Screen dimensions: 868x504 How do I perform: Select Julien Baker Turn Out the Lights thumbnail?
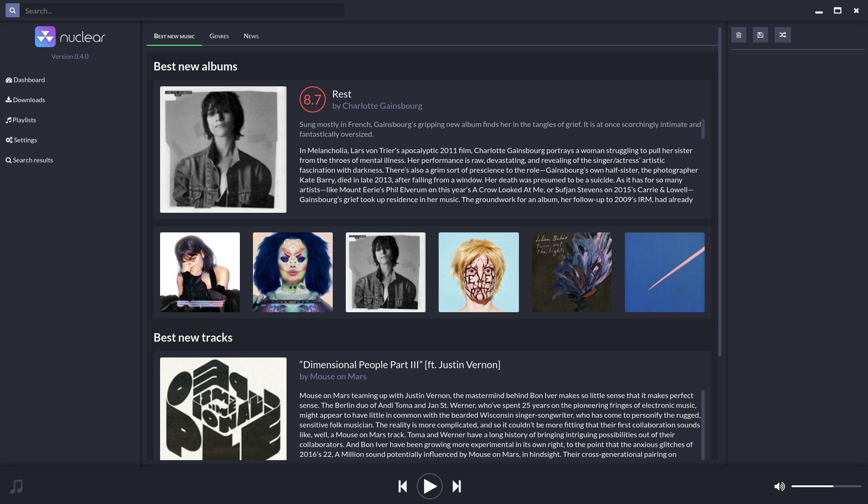pyautogui.click(x=572, y=272)
